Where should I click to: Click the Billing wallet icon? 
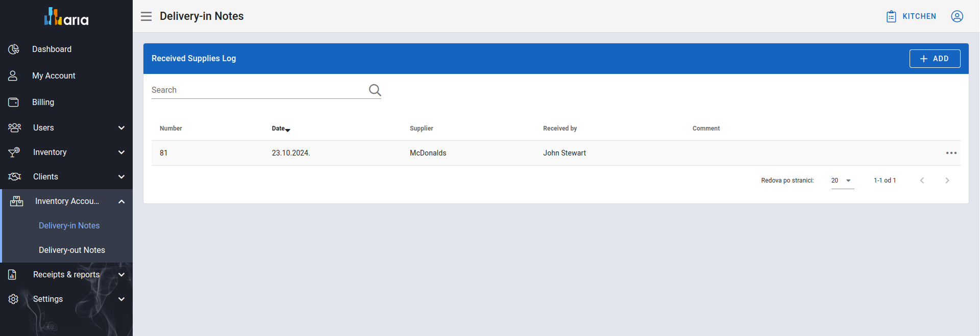pos(13,102)
